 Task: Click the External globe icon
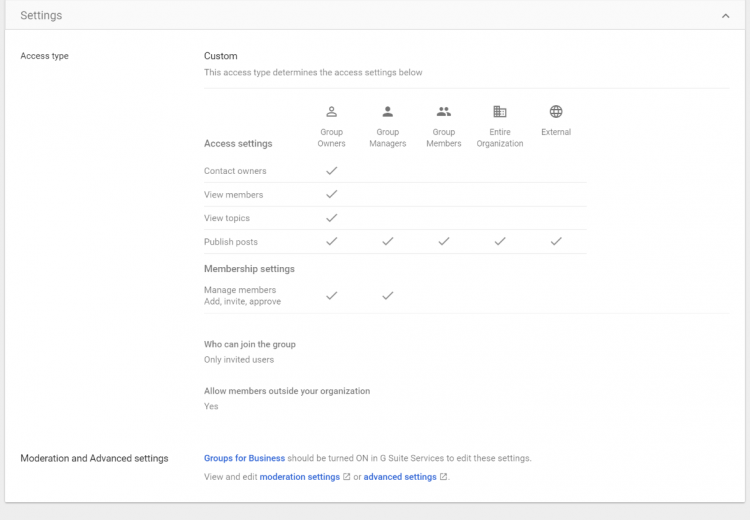point(556,112)
